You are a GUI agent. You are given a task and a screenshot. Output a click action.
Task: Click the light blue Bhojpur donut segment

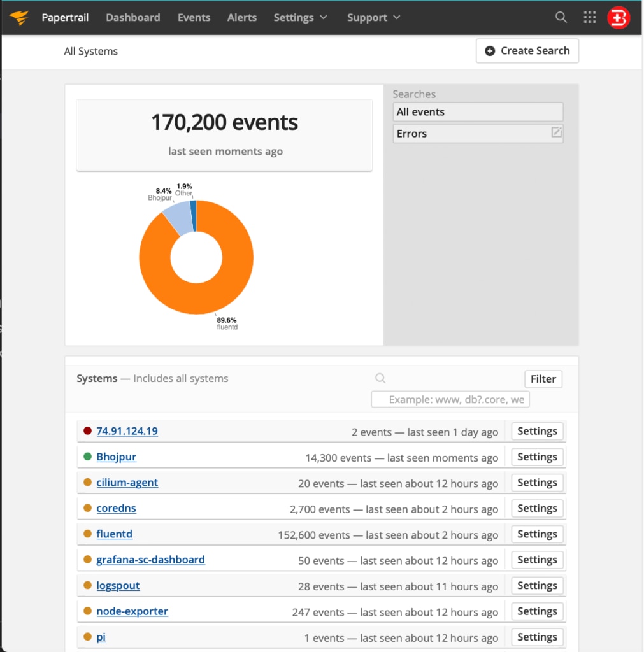click(179, 218)
